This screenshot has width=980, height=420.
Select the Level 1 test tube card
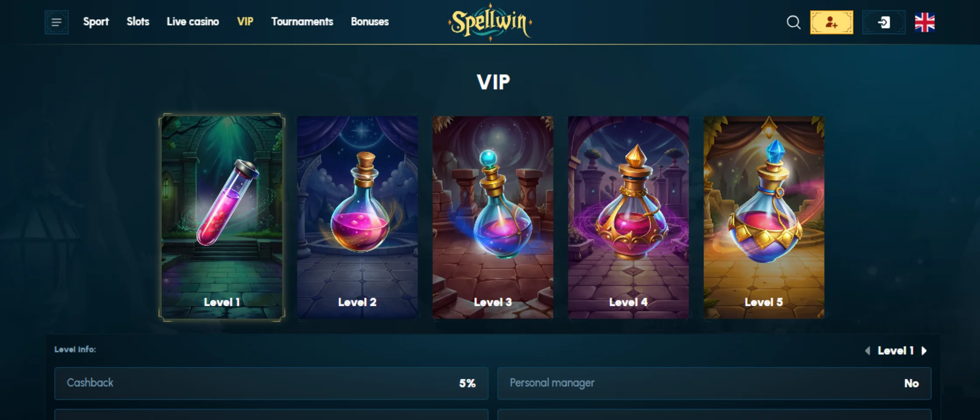222,217
